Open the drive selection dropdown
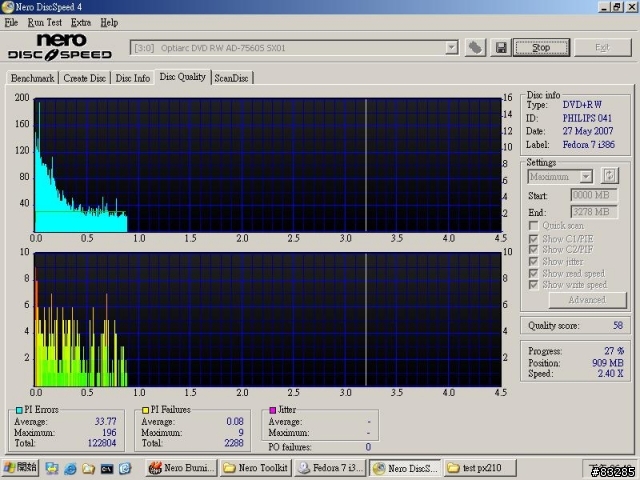 click(x=451, y=48)
